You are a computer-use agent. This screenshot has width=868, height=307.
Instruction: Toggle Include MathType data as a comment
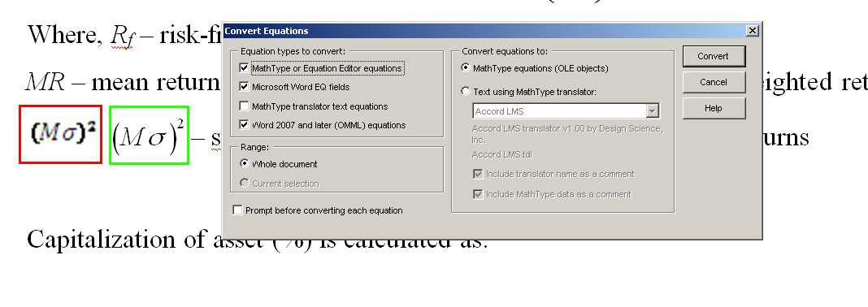pyautogui.click(x=478, y=194)
